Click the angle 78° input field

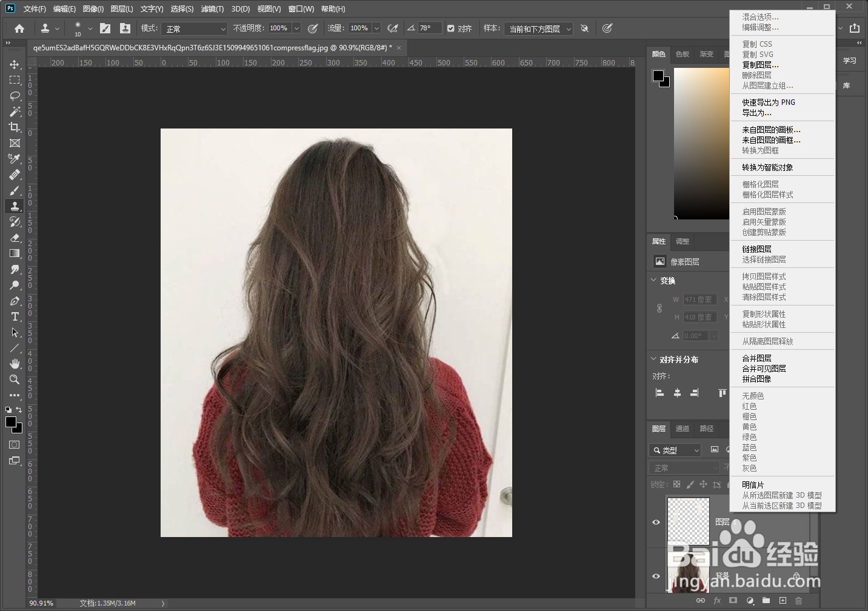[x=429, y=28]
